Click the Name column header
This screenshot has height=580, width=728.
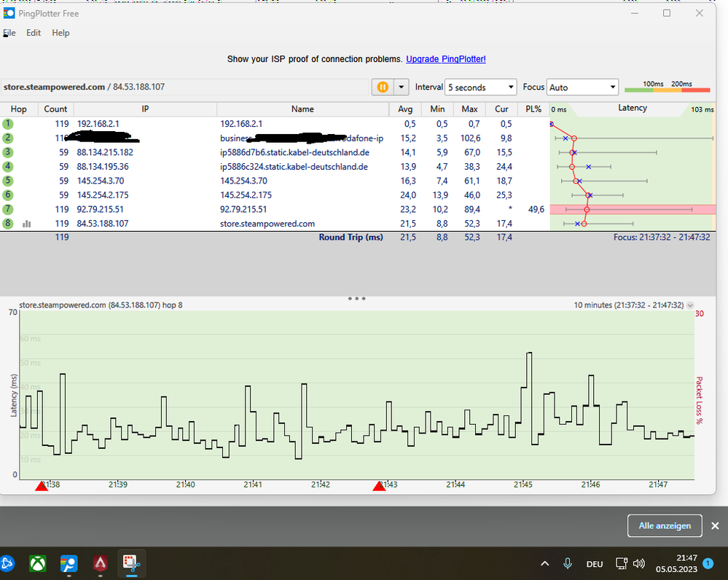[302, 109]
